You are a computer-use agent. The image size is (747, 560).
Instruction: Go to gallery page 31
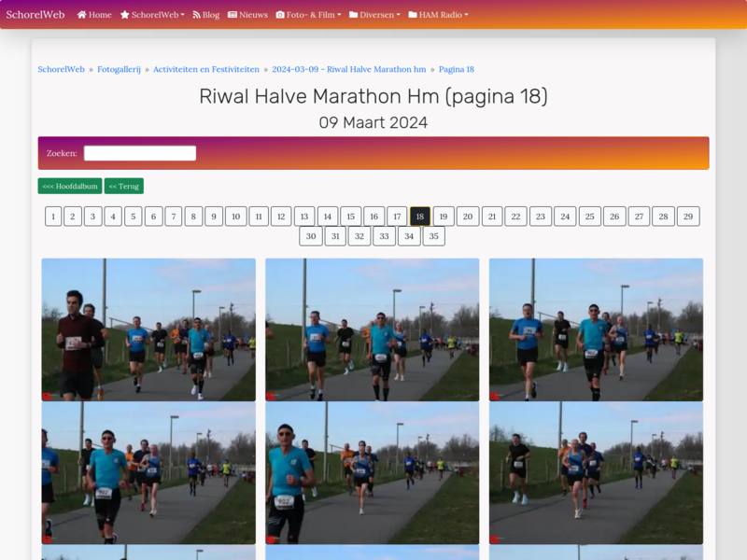point(335,236)
